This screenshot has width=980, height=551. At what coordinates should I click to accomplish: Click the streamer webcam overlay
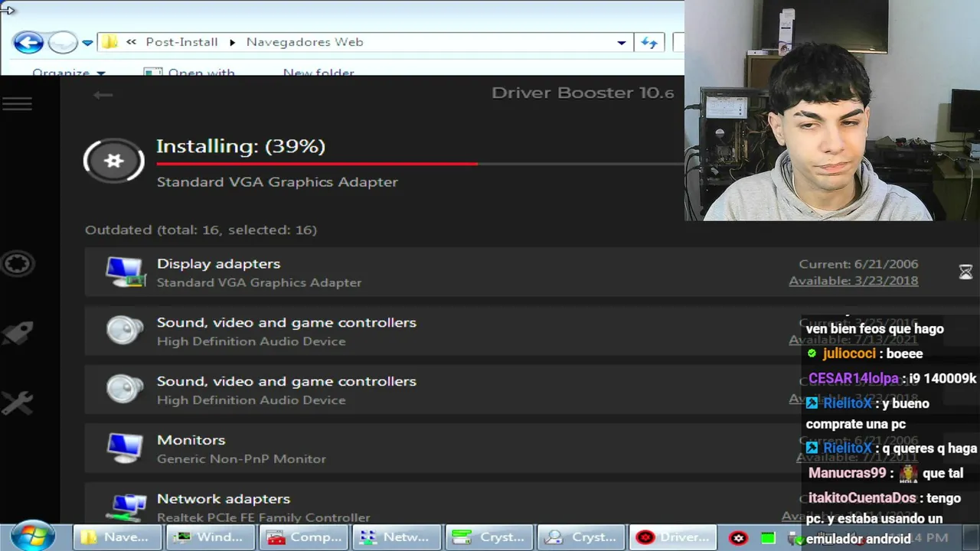click(832, 111)
